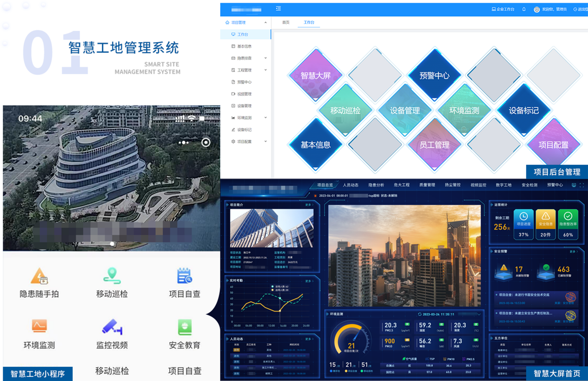Viewport: 588px width, 381px height.
Task: Click the fullscreen icon on dashboard header
Action: [x=581, y=185]
